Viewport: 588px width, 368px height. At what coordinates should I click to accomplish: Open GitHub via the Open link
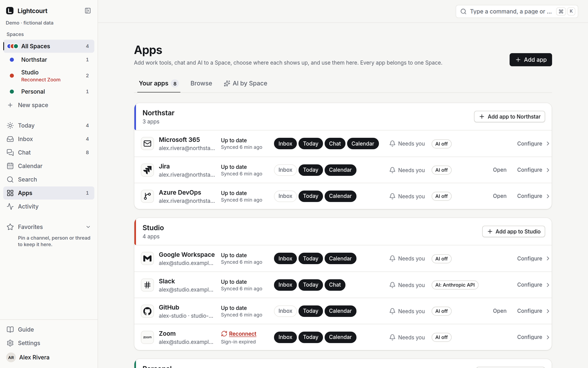500,311
